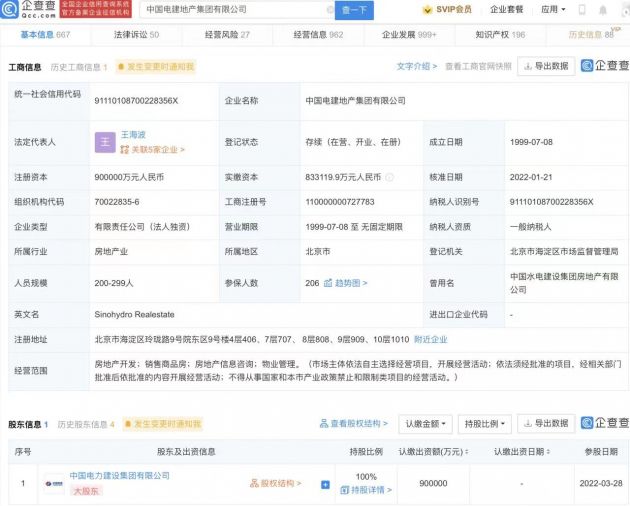Open 关联5家企业 link
630x506 pixels.
click(152, 150)
